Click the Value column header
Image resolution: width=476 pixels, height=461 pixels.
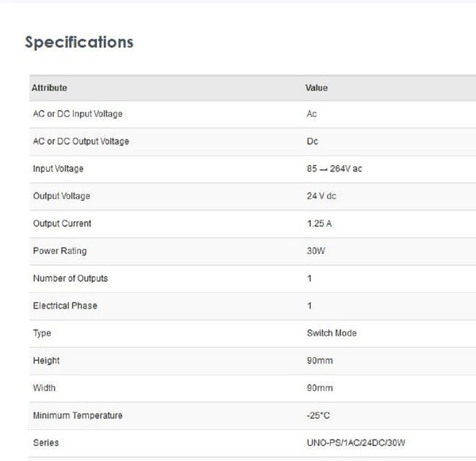[x=317, y=88]
